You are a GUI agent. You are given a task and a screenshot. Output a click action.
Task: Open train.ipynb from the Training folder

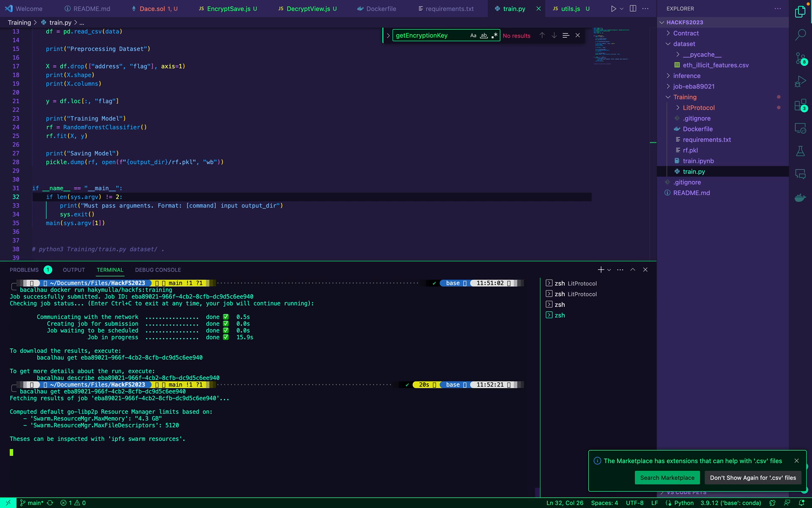(698, 161)
